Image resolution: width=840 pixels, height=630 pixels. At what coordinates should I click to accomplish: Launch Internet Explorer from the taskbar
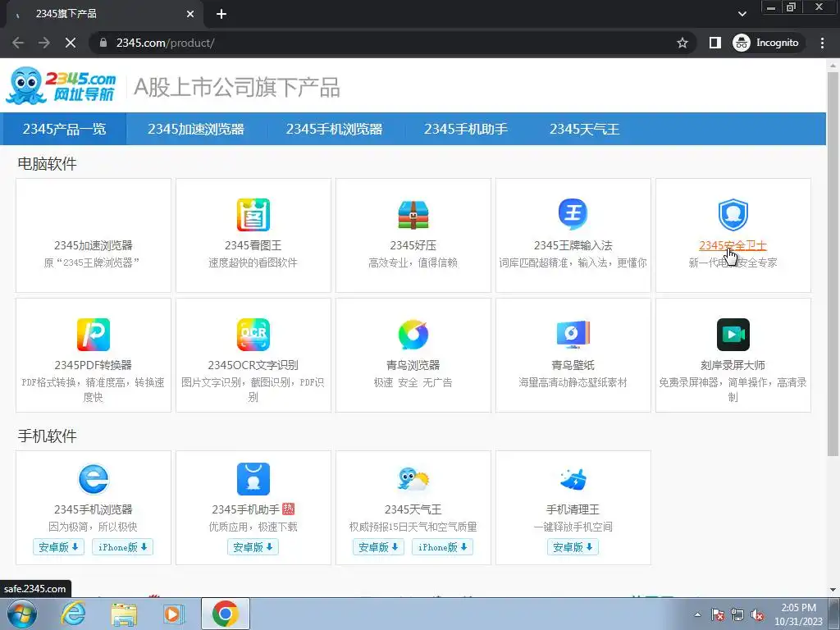(72, 614)
